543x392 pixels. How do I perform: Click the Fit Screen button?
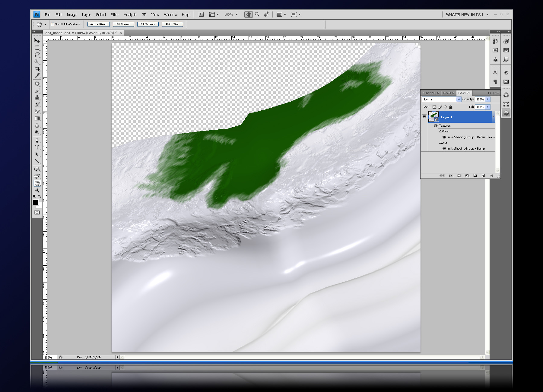(x=123, y=24)
